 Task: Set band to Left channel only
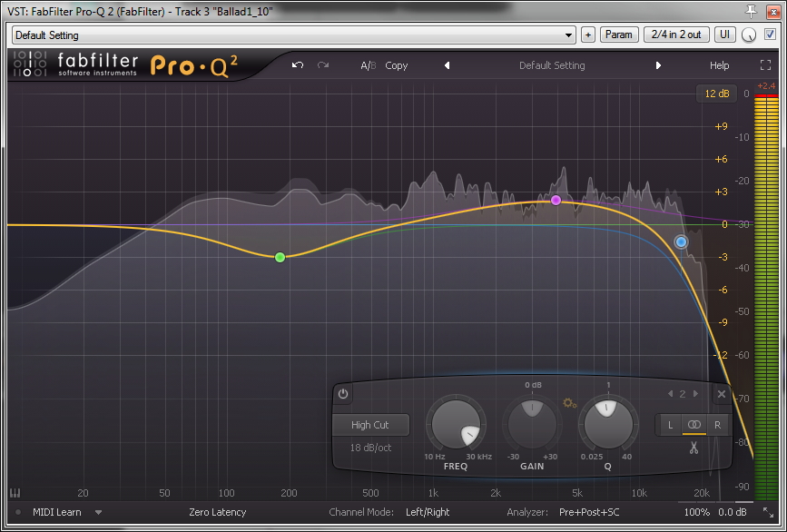coord(670,425)
